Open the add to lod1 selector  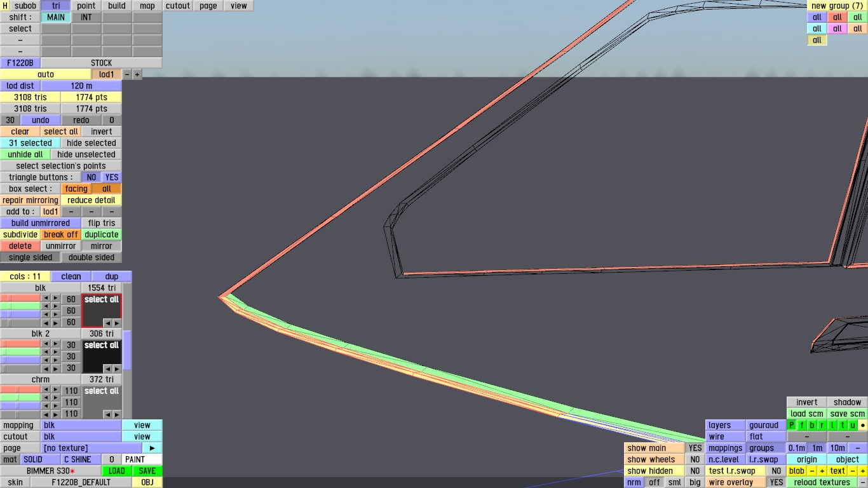point(51,212)
